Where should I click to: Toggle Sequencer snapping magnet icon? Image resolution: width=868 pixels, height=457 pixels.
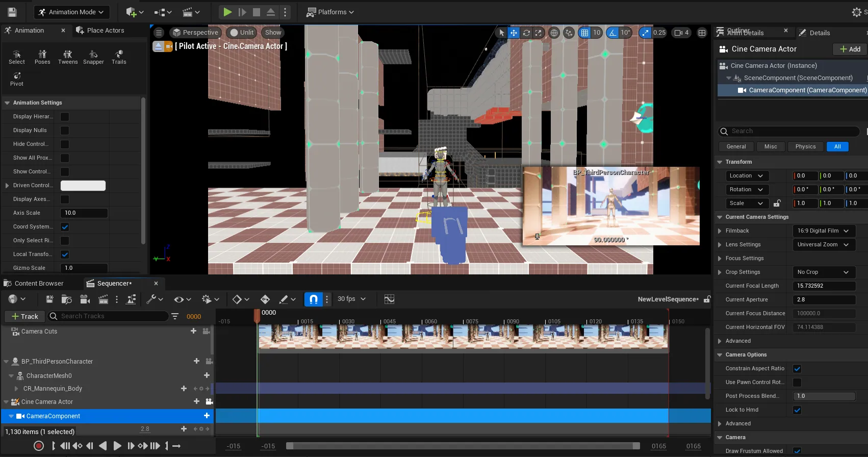(x=314, y=299)
